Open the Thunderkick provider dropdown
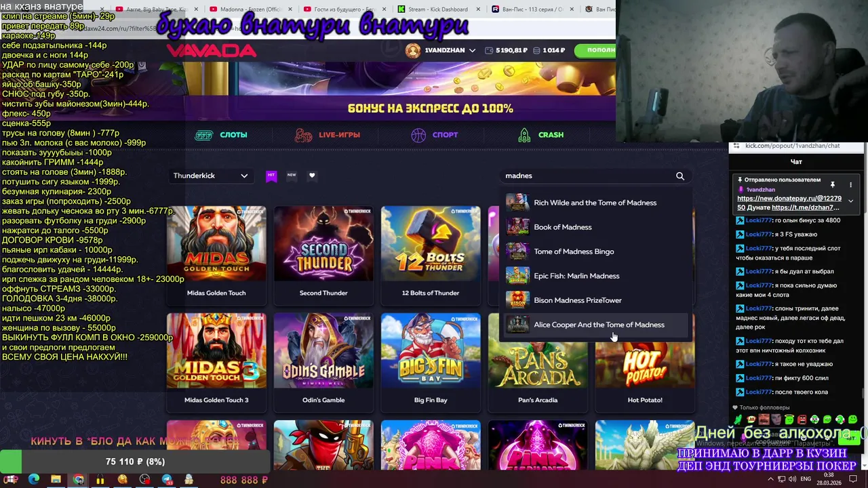This screenshot has width=868, height=488. [210, 176]
